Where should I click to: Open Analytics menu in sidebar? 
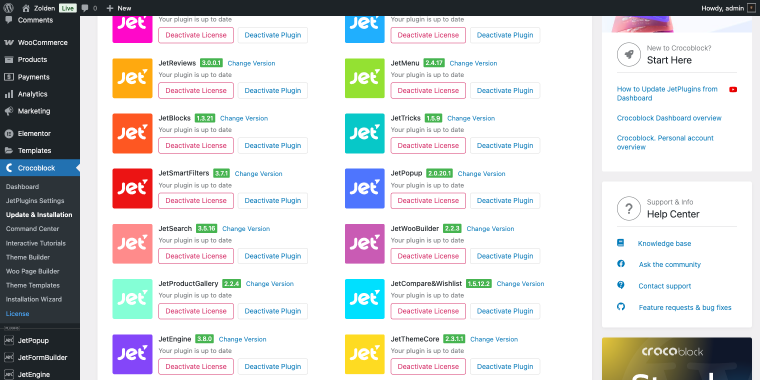click(40, 94)
